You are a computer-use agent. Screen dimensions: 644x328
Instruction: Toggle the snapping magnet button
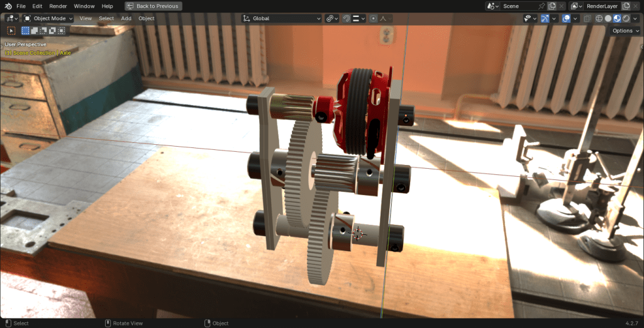[347, 18]
